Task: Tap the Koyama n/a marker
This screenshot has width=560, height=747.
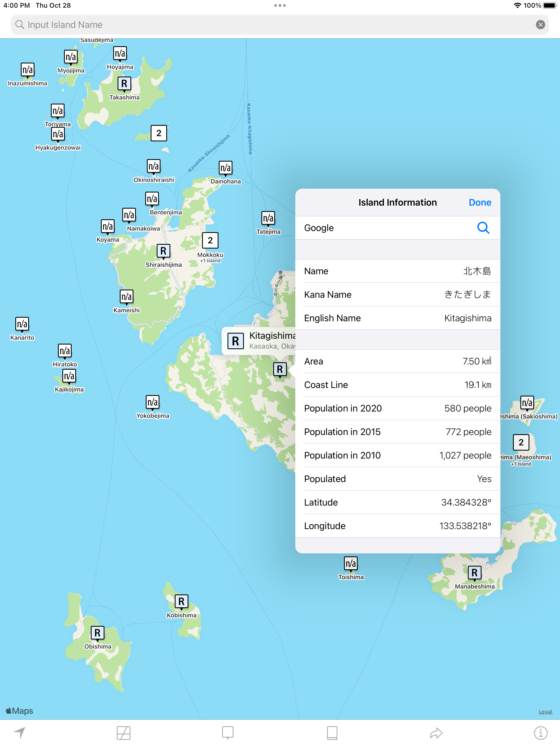Action: pyautogui.click(x=108, y=226)
